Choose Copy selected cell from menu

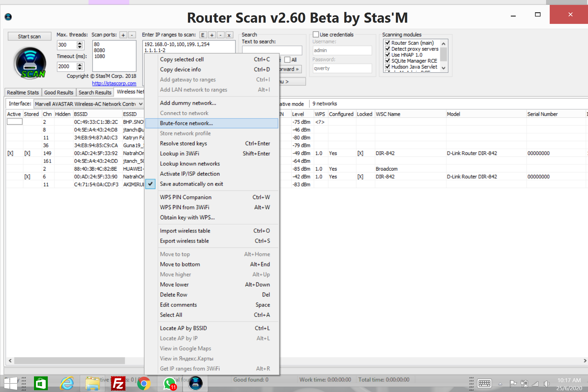(212, 59)
